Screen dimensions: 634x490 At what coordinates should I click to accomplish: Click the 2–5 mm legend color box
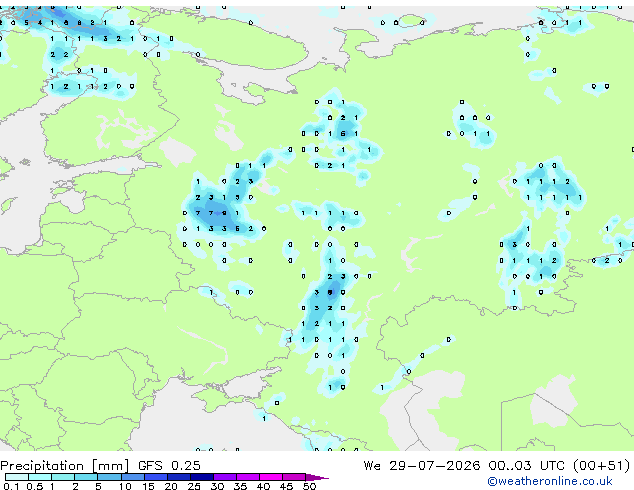click(x=86, y=477)
